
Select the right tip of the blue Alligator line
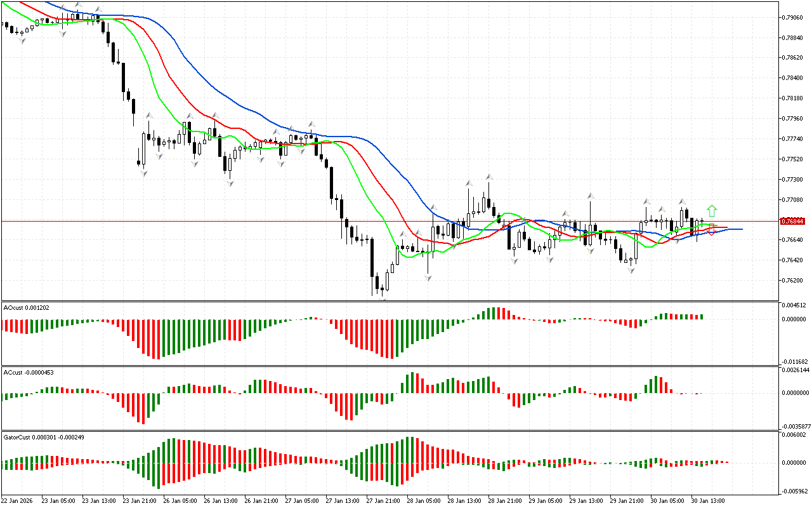[741, 229]
